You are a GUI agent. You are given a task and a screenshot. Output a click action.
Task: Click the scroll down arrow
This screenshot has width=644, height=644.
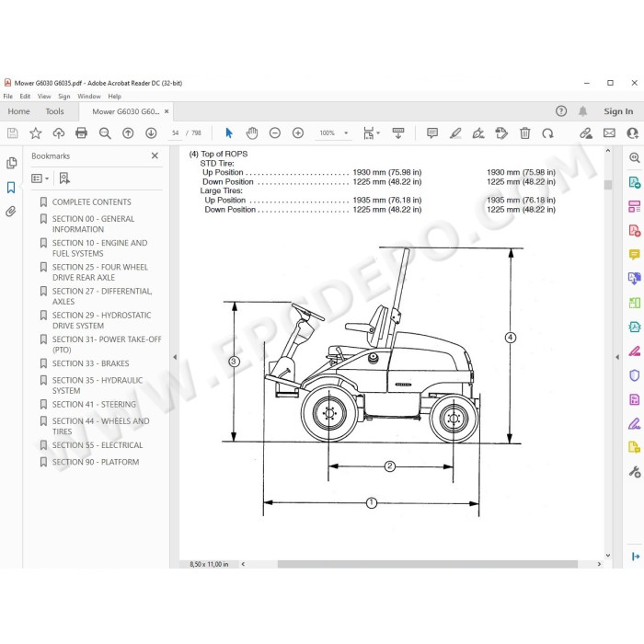click(x=608, y=556)
